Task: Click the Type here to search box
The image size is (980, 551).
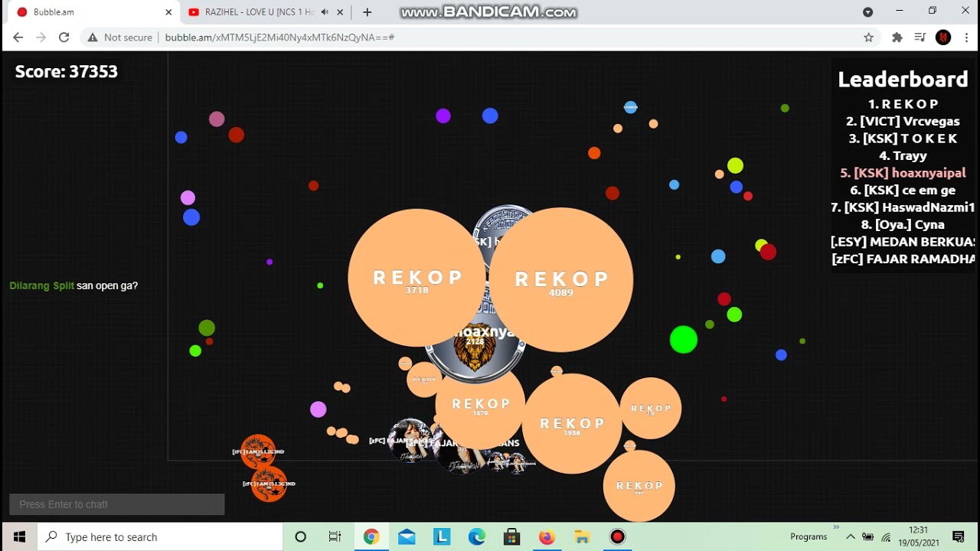Action: 159,536
